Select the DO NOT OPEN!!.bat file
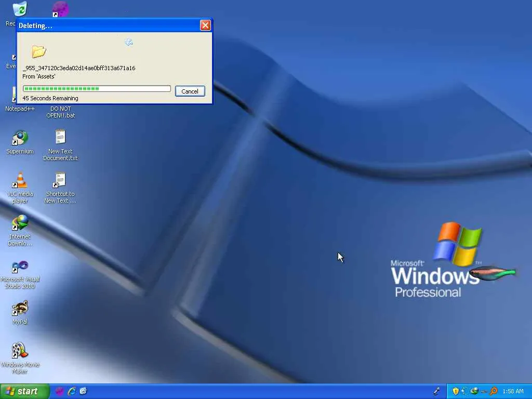The image size is (532, 399). click(x=60, y=112)
